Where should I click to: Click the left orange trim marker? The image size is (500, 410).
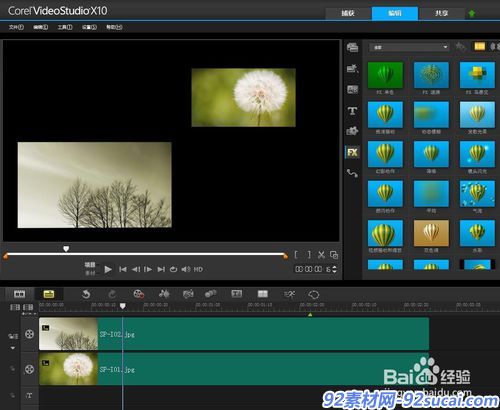point(5,256)
